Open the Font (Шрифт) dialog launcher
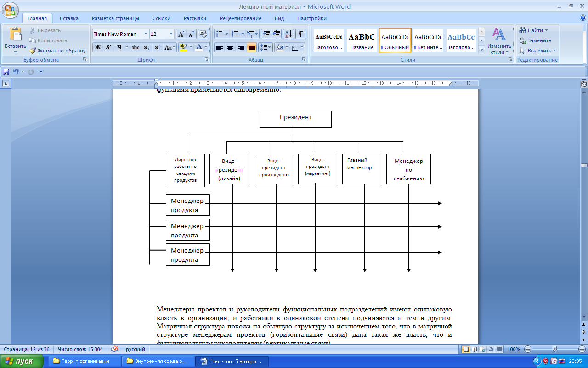 [x=207, y=60]
